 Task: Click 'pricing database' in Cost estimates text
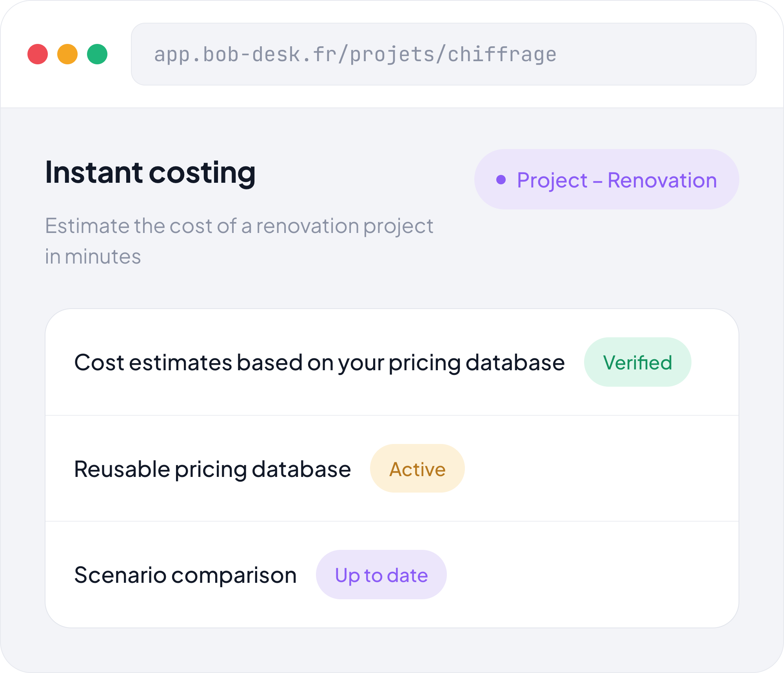tap(476, 363)
